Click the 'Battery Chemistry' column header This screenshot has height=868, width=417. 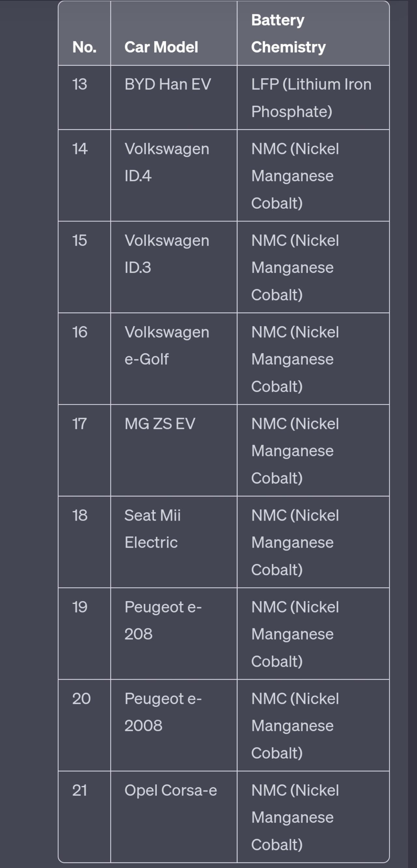tap(313, 33)
